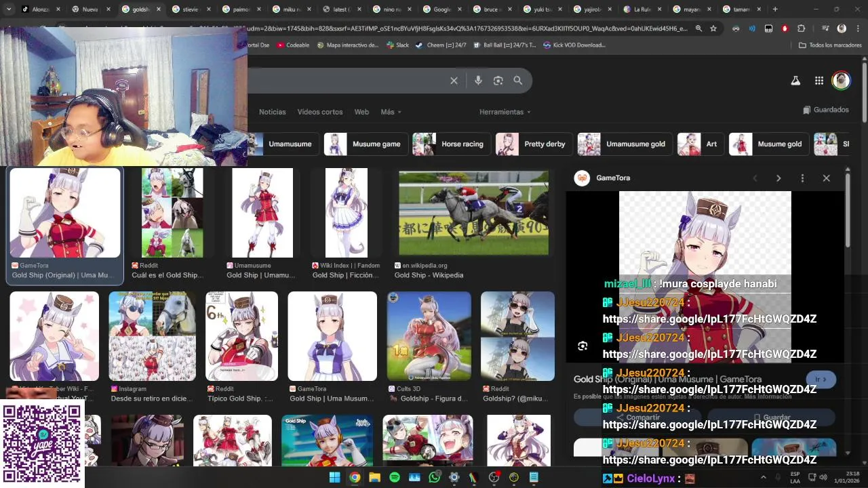Open Chrome from the taskbar

tap(355, 477)
